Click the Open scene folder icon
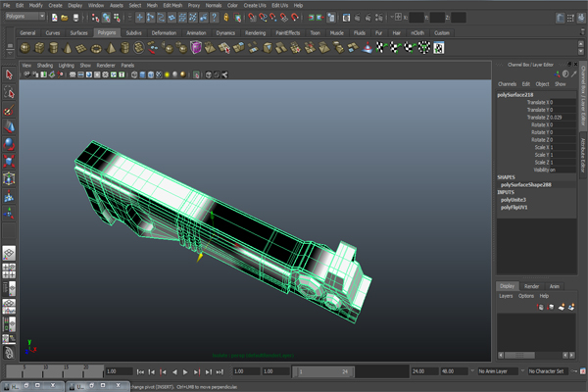Viewport: 588px width, 392px height. 65,18
